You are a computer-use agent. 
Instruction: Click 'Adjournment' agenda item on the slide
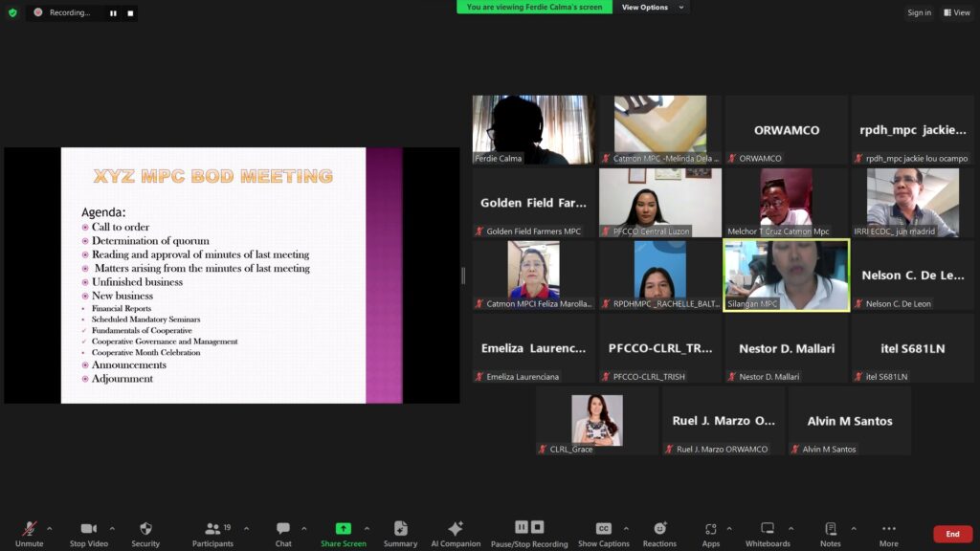click(122, 379)
